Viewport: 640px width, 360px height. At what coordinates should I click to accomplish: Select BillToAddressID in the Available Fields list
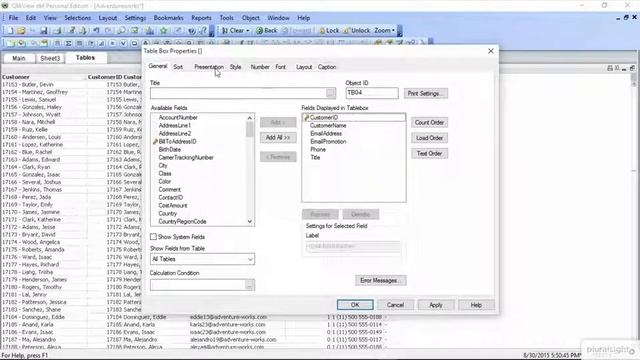point(177,142)
